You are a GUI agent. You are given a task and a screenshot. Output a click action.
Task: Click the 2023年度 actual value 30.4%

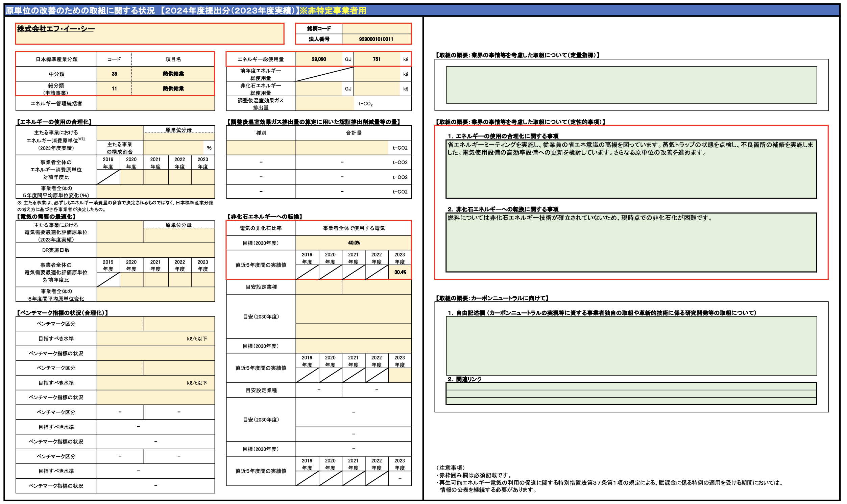click(400, 272)
